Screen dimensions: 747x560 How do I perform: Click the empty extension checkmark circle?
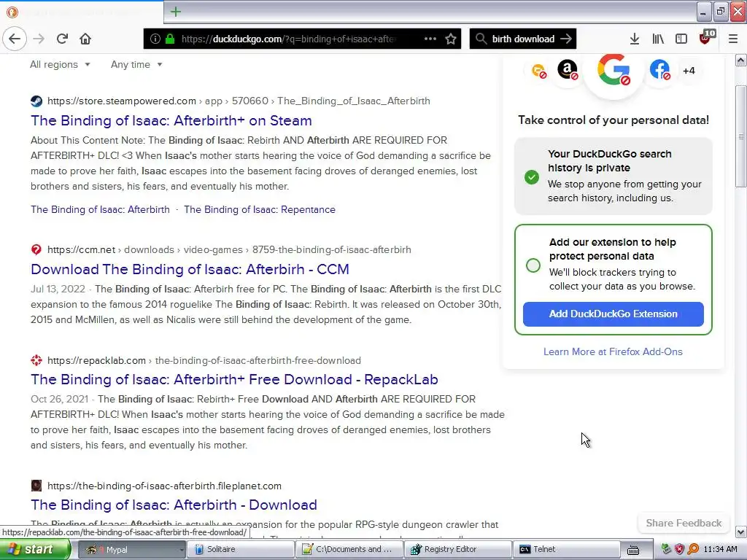point(533,265)
